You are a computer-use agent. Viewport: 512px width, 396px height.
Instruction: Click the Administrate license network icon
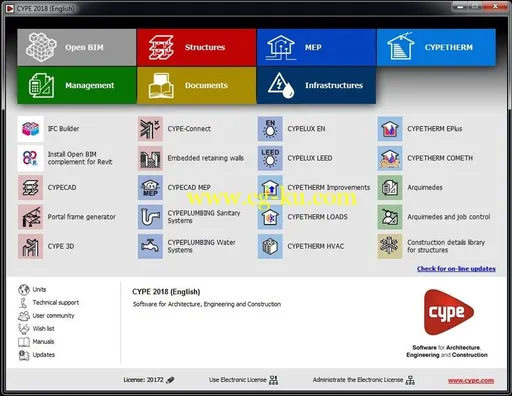point(410,380)
